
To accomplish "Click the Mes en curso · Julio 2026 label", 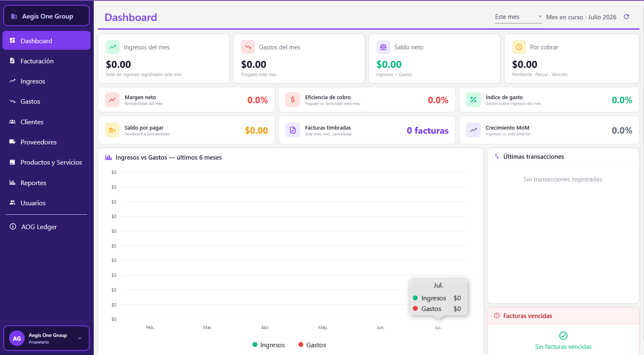I will click(x=581, y=17).
